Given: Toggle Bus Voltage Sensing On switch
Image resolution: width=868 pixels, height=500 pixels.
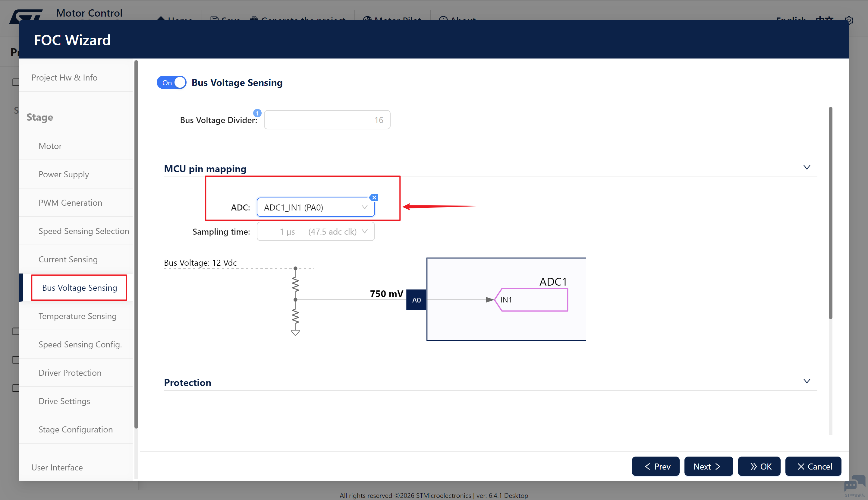Looking at the screenshot, I should (x=171, y=83).
